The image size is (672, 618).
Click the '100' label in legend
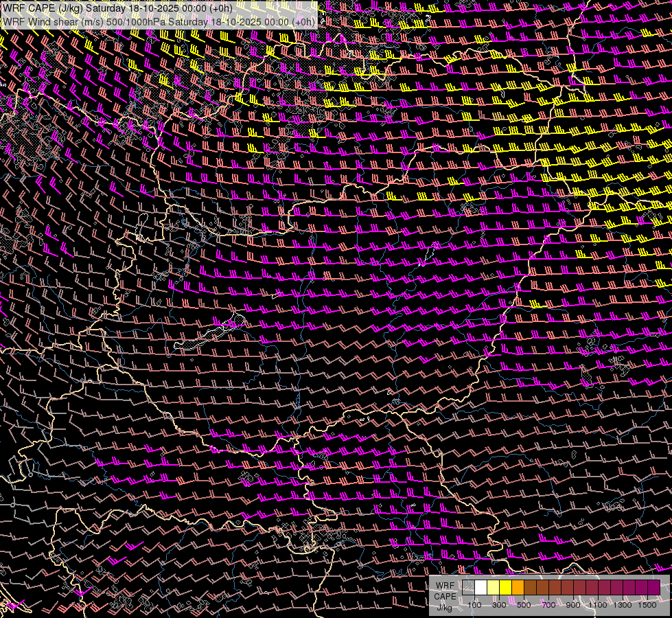pos(474,605)
